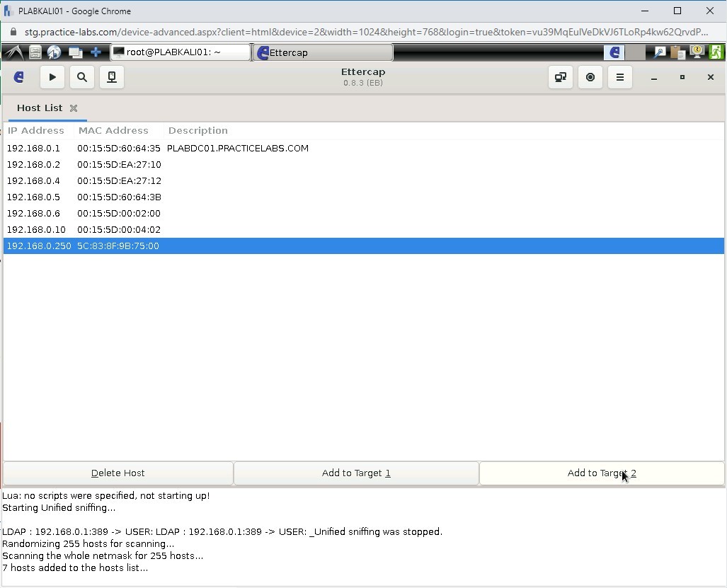Scan for hosts using the magnifier icon
Image resolution: width=727 pixels, height=588 pixels.
pos(81,77)
